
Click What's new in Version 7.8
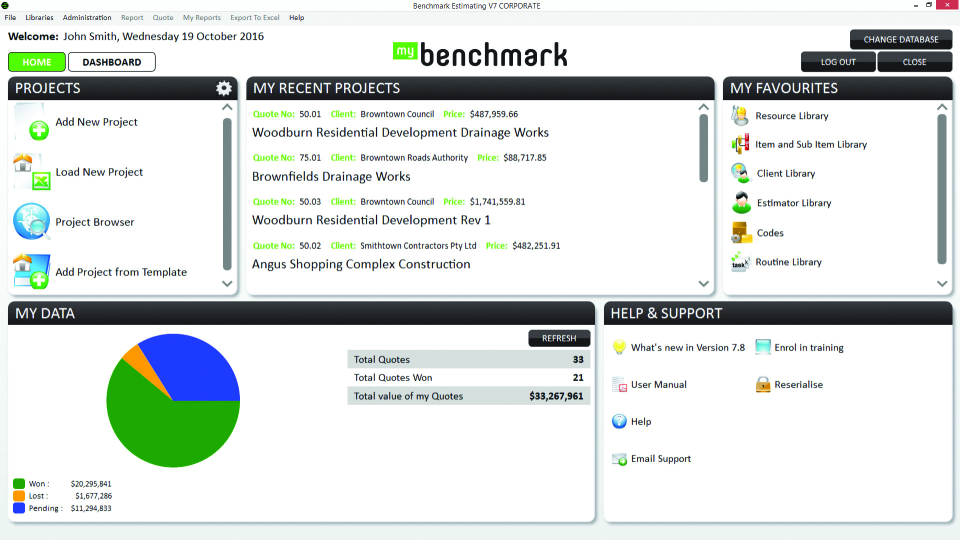(688, 347)
